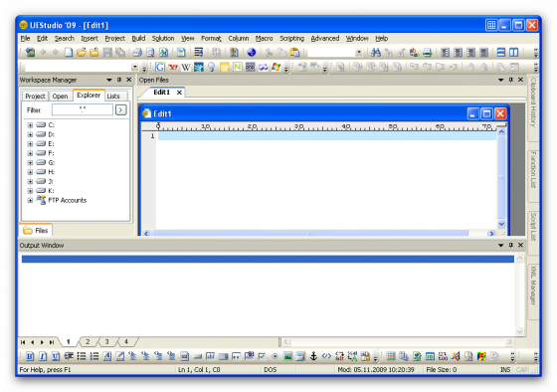Switch to the Project tab
The height and width of the screenshot is (392, 557).
35,96
